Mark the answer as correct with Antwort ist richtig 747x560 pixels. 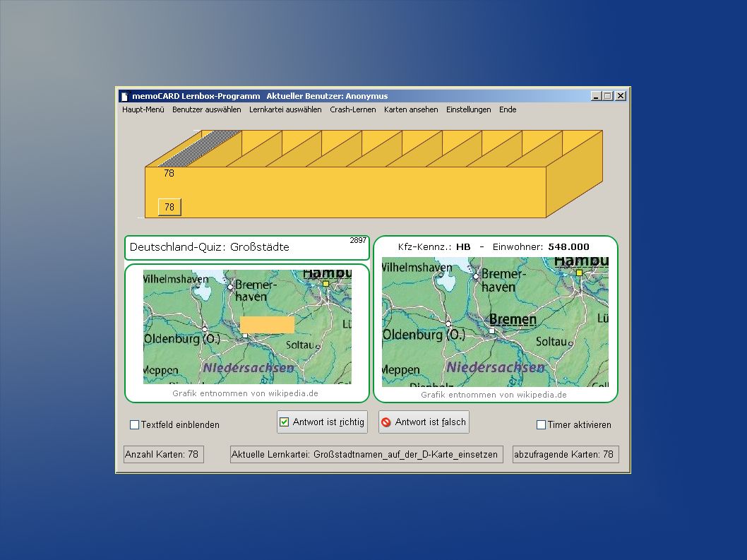click(x=322, y=422)
